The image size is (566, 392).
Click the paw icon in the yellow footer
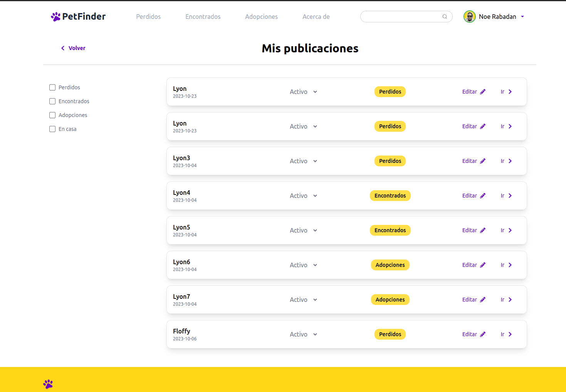[48, 384]
